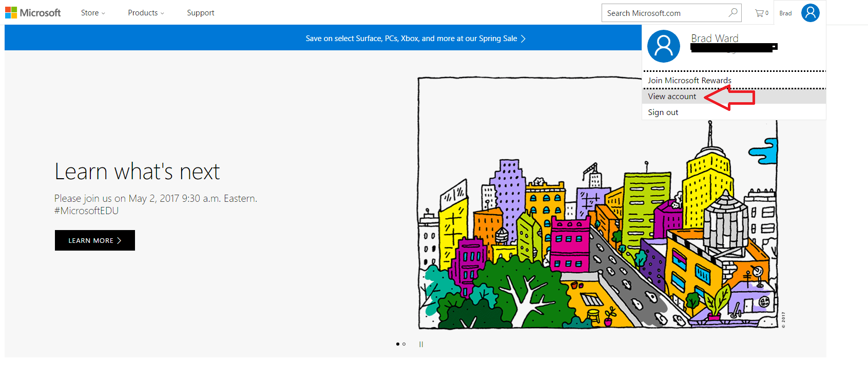This screenshot has width=868, height=380.
Task: Toggle account menu via the Brad label
Action: coord(785,13)
